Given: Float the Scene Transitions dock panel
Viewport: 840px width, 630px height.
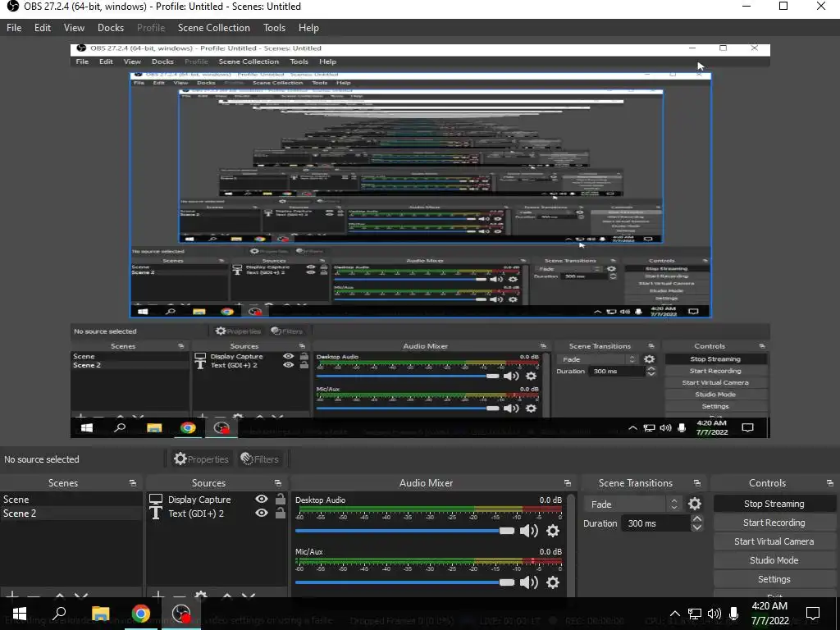Looking at the screenshot, I should click(697, 483).
